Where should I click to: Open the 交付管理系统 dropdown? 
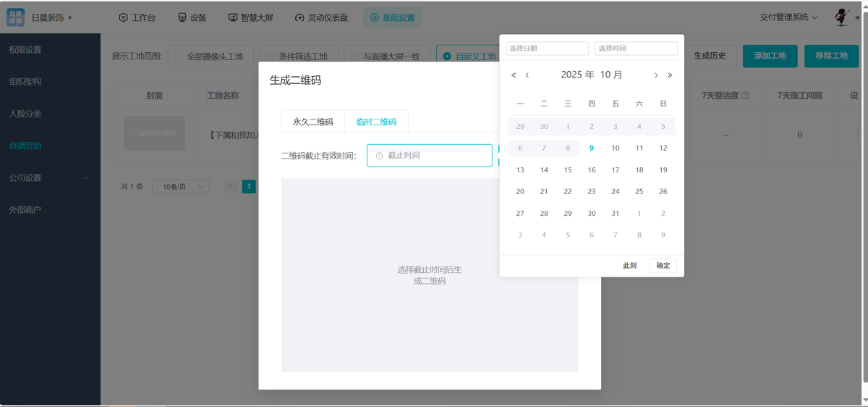(788, 17)
